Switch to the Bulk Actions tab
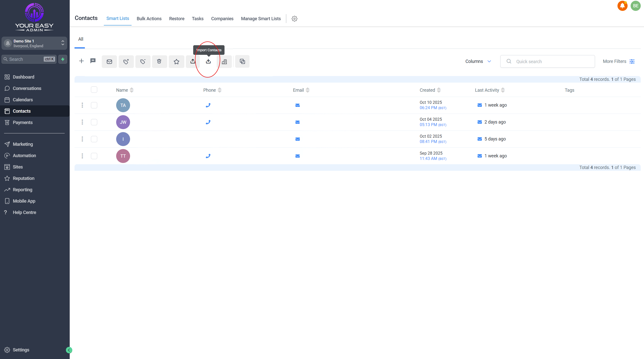 149,19
